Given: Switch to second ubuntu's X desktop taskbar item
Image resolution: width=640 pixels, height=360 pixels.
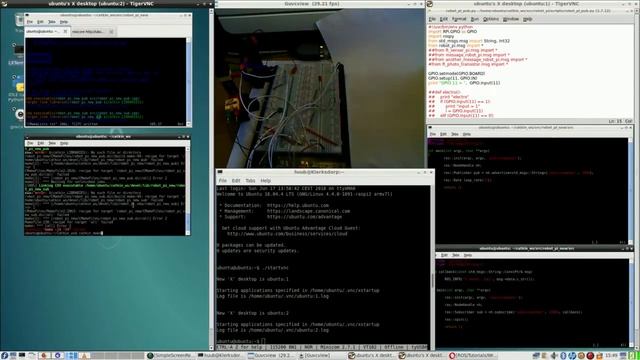Looking at the screenshot, I should tap(422, 356).
